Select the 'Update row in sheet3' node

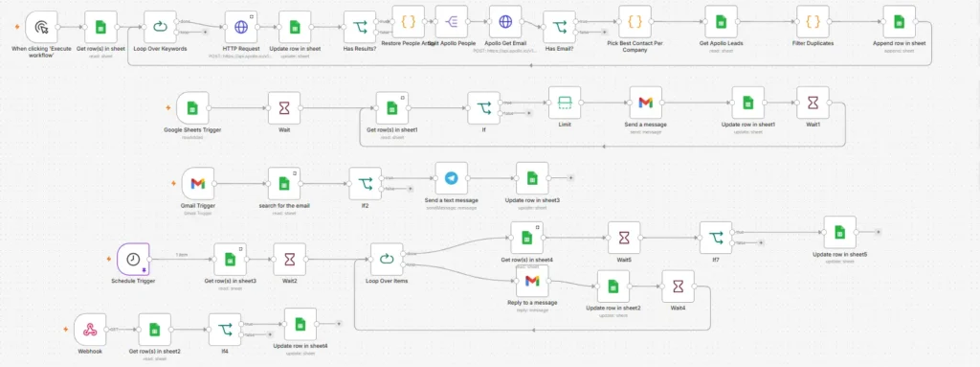click(x=532, y=178)
